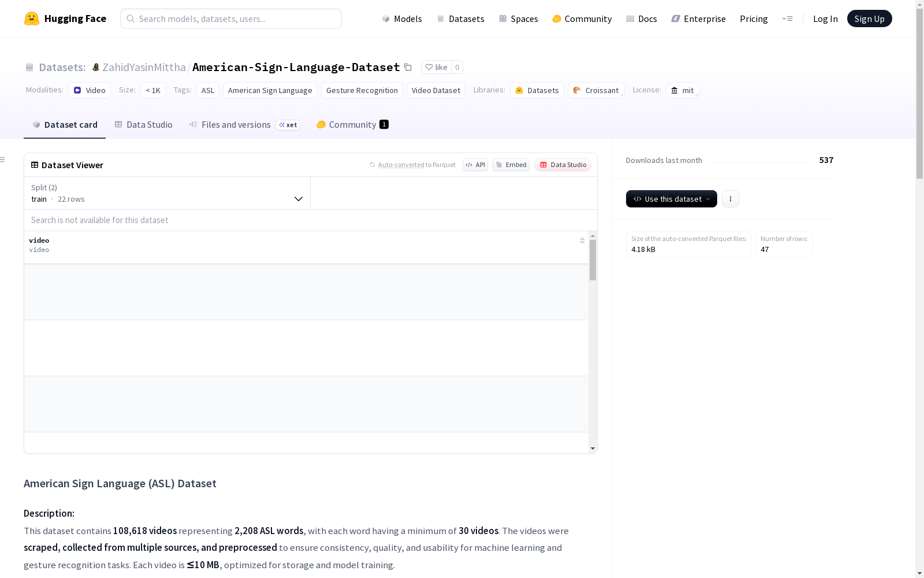Click the bold text 108,618 videos
924x578 pixels.
[145, 531]
